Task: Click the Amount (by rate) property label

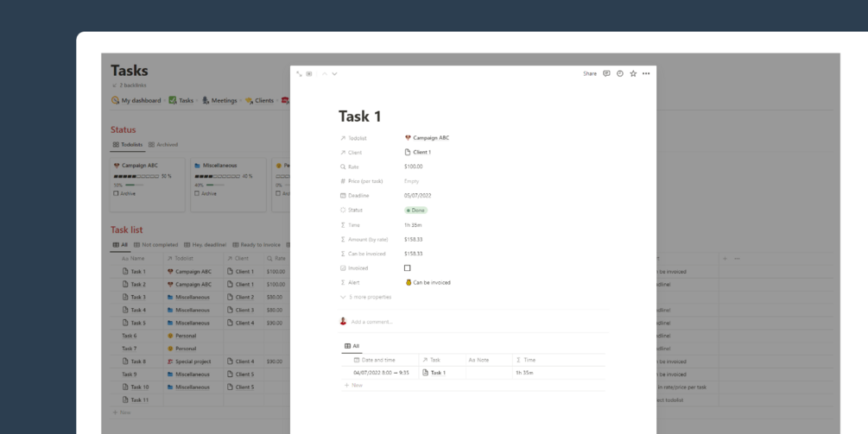Action: 364,239
